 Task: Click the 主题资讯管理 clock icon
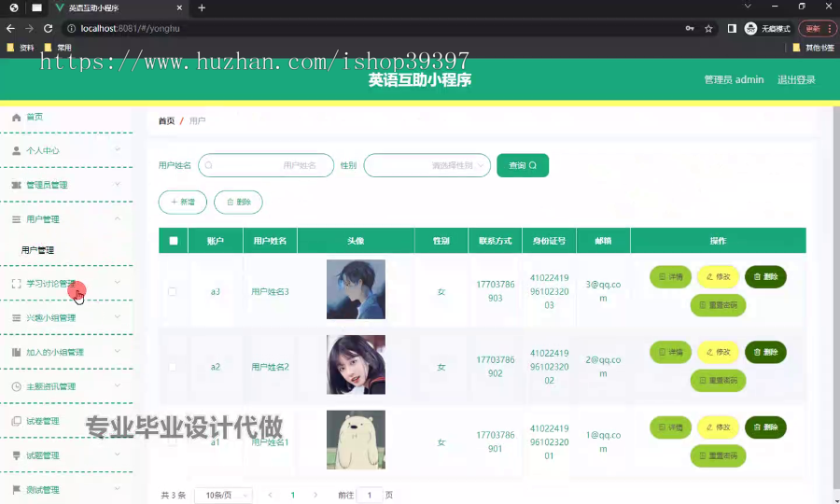[16, 386]
